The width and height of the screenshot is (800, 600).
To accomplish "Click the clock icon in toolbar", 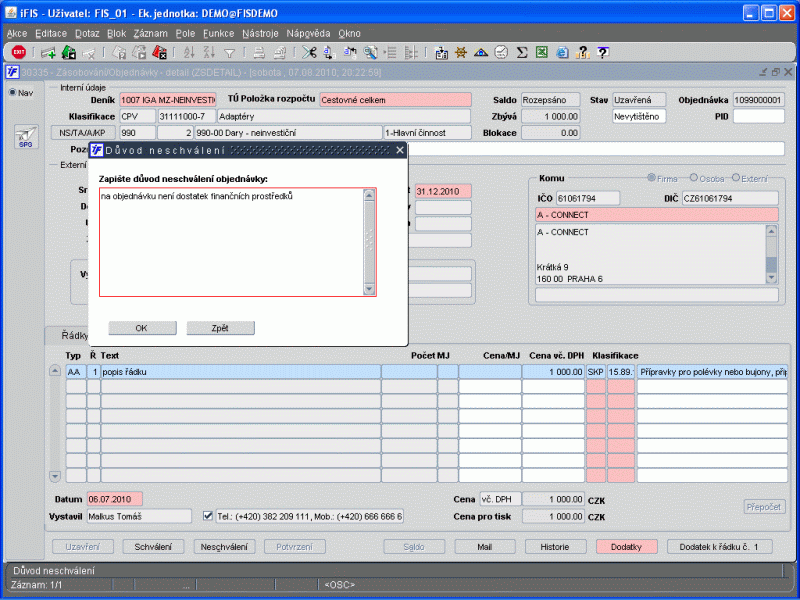I will [x=501, y=53].
